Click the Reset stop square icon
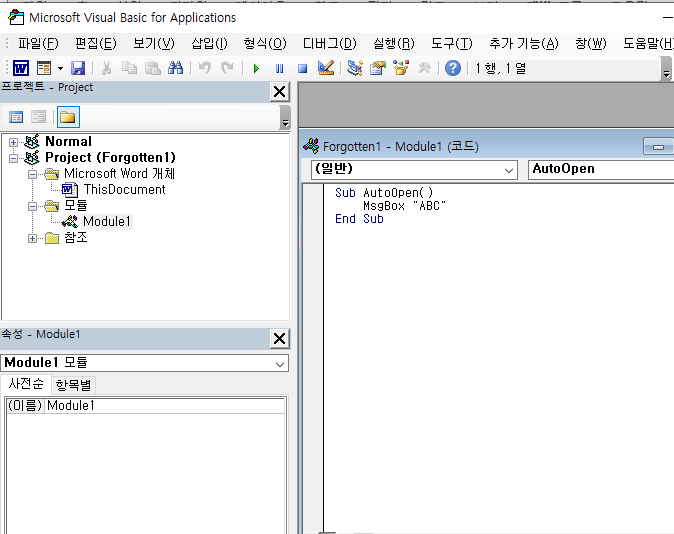This screenshot has width=674, height=534. click(303, 68)
